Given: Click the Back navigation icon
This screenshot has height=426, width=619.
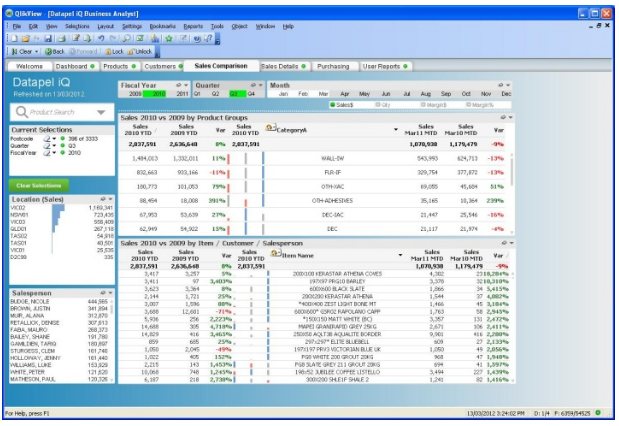Looking at the screenshot, I should [49, 52].
